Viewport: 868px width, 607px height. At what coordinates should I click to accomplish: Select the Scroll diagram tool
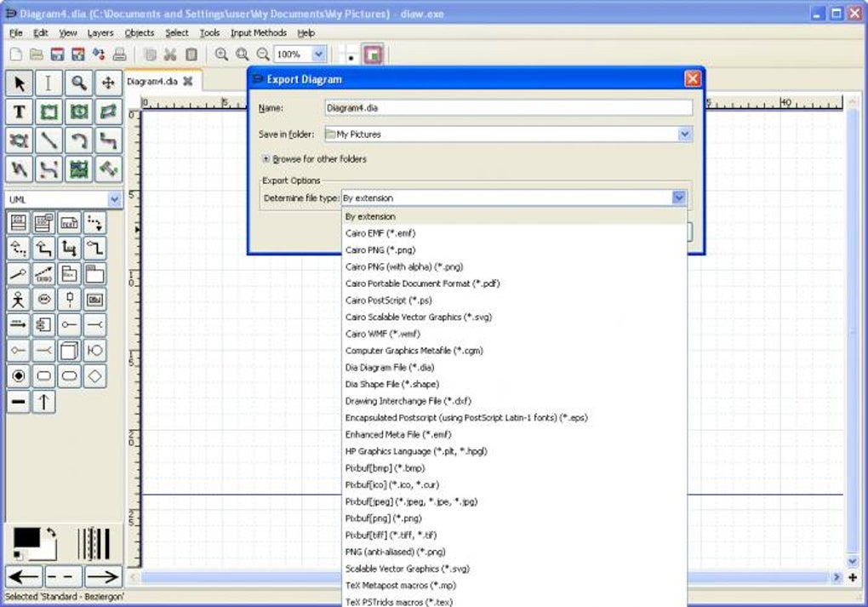click(x=107, y=83)
